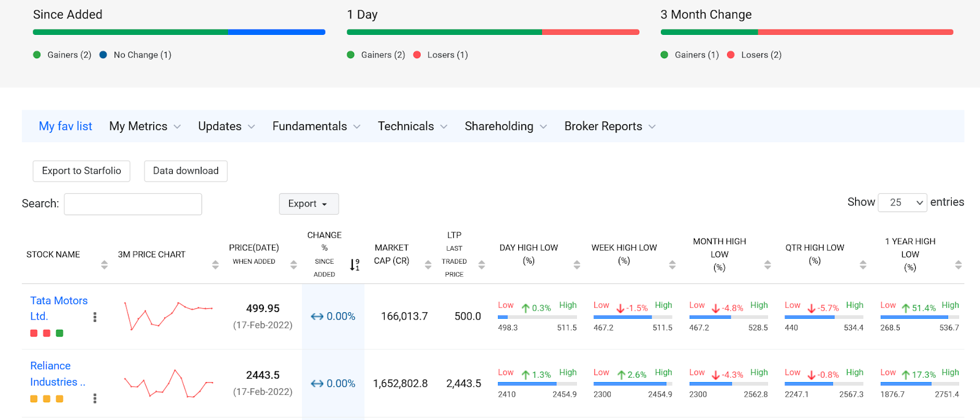Open three-dot menu for Tata Motors Ltd.
Screen dimensions: 980x420
[x=95, y=317]
